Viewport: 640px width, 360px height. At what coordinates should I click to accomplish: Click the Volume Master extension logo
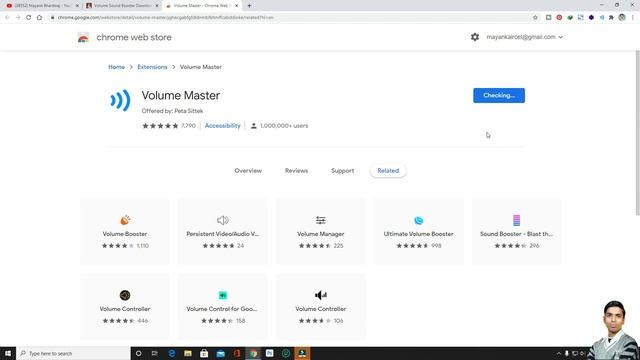[120, 100]
